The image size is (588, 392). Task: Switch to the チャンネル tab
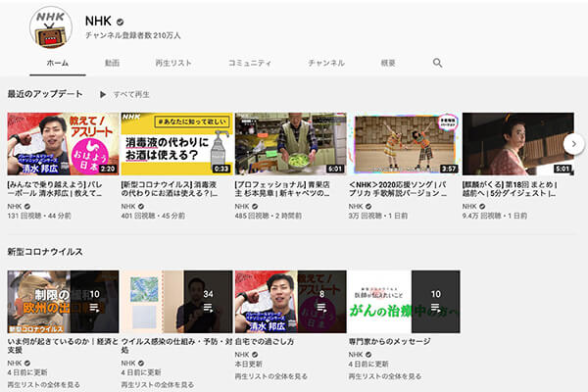pyautogui.click(x=326, y=63)
